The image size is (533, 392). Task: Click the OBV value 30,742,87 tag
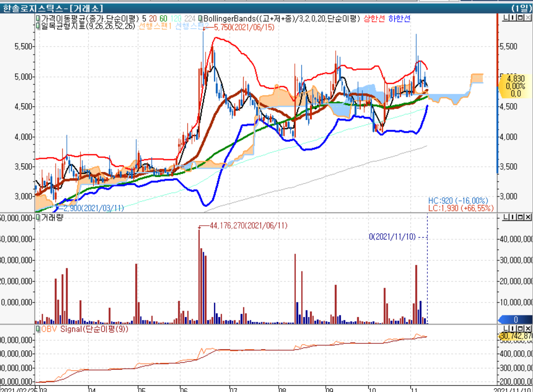coord(516,336)
